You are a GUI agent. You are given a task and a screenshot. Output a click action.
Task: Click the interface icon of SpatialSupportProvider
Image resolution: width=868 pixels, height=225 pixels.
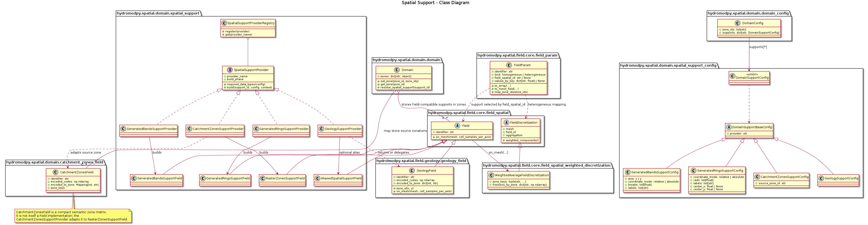pyautogui.click(x=230, y=70)
